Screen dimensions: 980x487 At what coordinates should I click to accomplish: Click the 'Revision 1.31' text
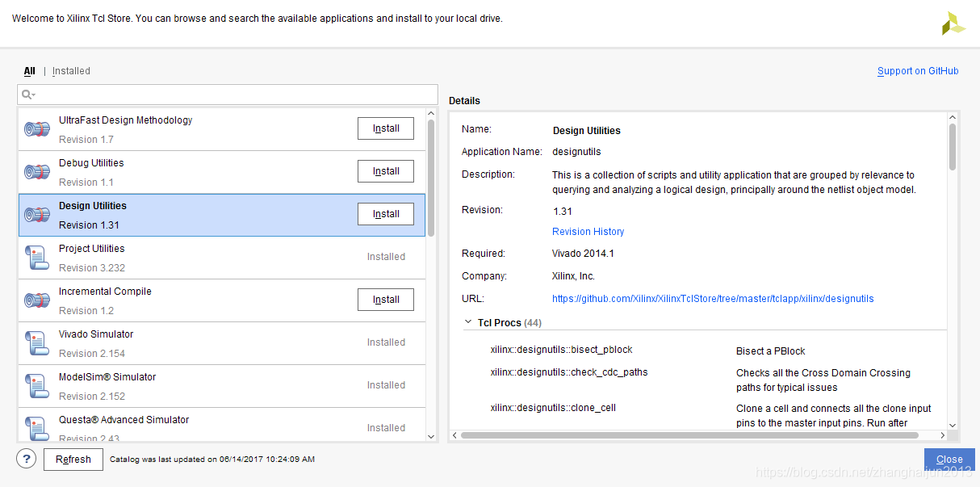(90, 225)
